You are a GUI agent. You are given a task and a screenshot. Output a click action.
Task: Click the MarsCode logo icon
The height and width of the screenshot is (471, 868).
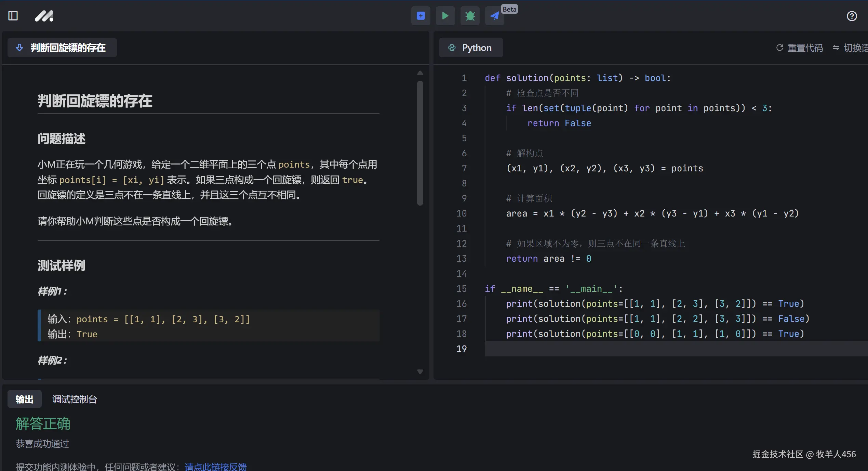click(44, 16)
